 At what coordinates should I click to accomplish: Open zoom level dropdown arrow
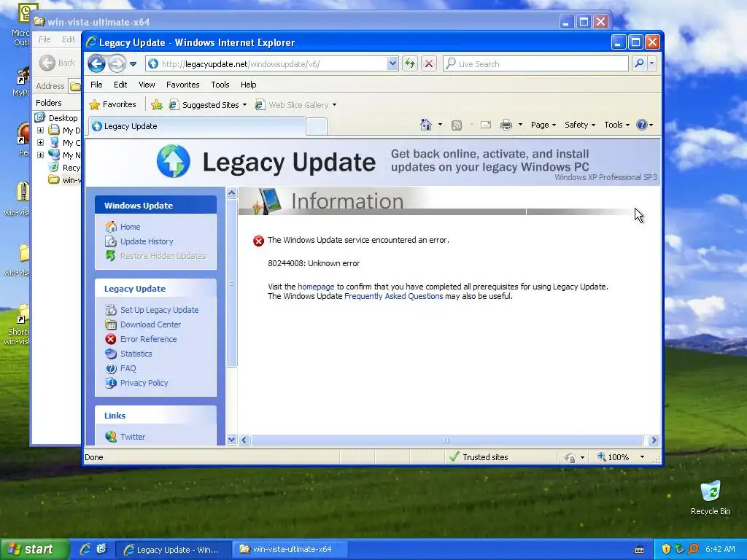click(x=642, y=457)
